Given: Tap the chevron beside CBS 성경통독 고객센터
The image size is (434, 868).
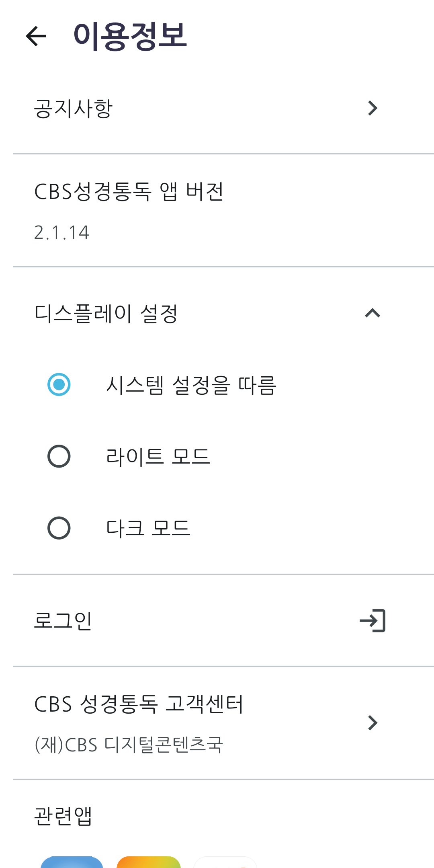Looking at the screenshot, I should tap(373, 722).
